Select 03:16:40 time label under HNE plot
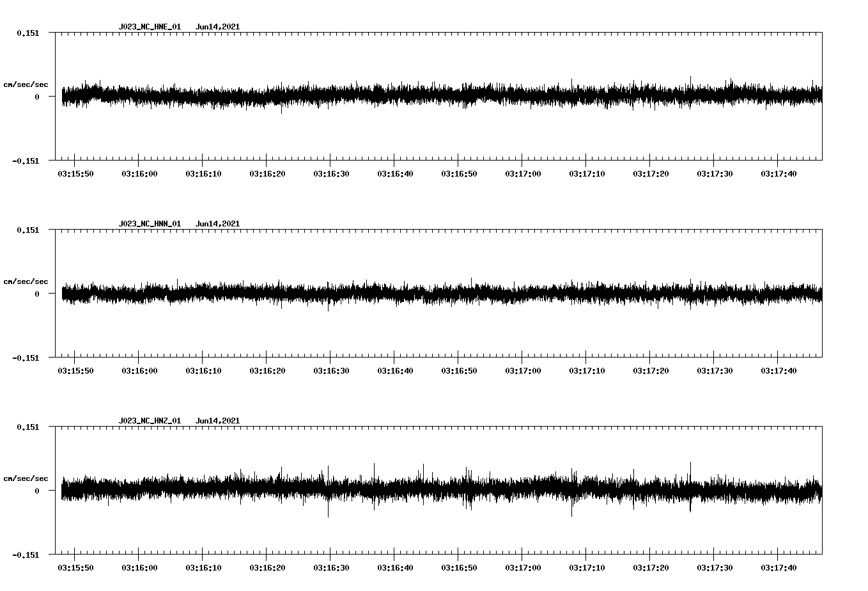 pos(395,174)
